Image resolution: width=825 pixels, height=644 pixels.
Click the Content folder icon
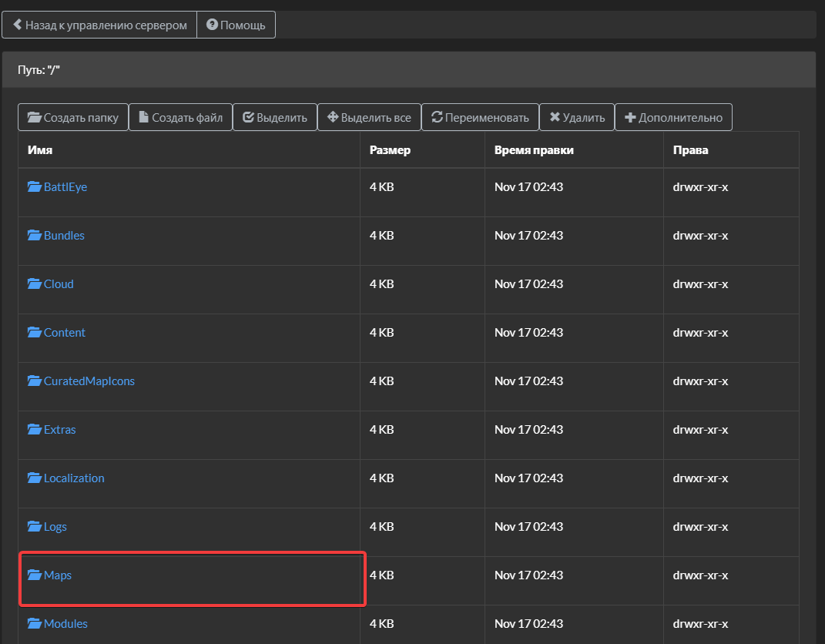(34, 333)
